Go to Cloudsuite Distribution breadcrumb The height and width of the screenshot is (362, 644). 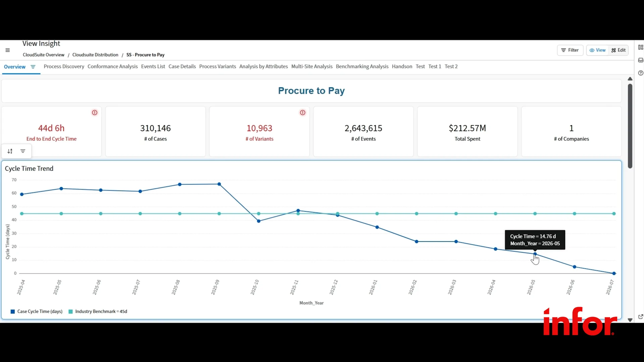point(95,55)
